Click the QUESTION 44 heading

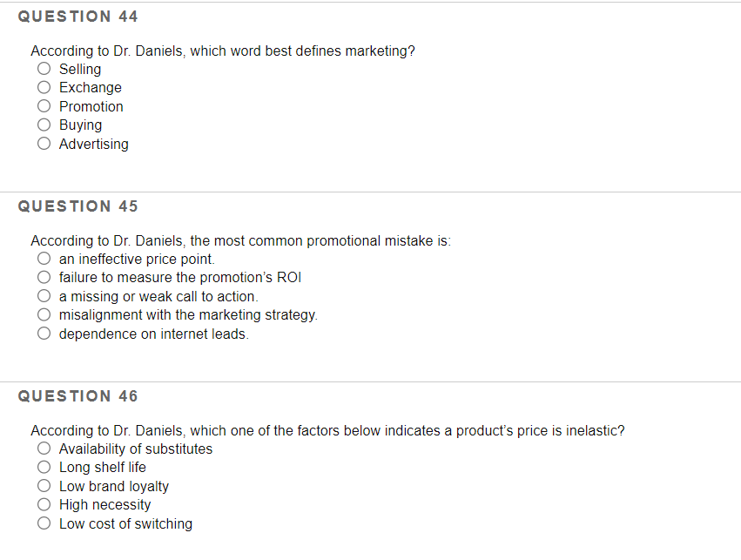point(77,16)
